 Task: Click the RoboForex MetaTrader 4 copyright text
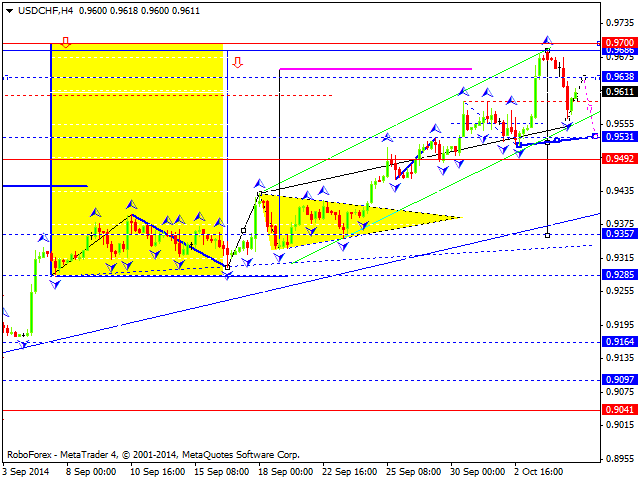(153, 454)
